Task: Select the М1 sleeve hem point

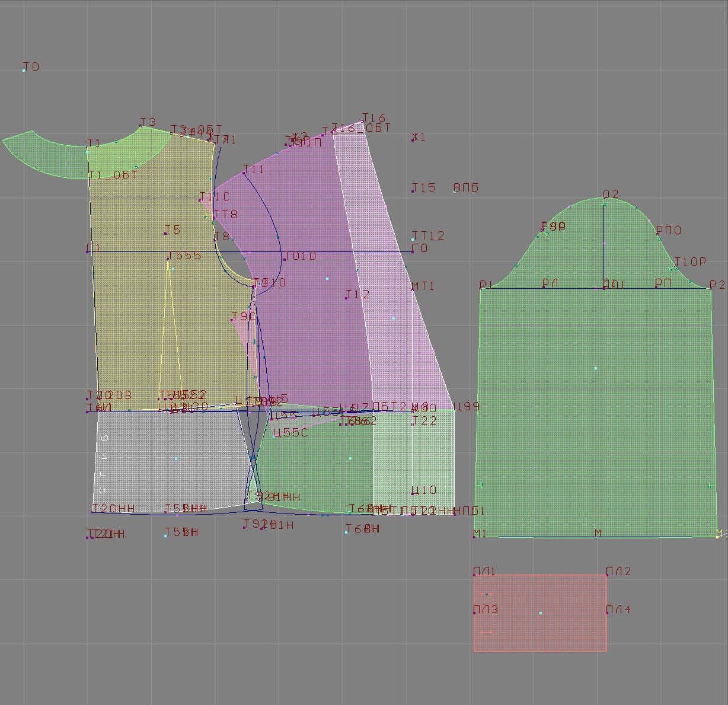Action: click(475, 537)
